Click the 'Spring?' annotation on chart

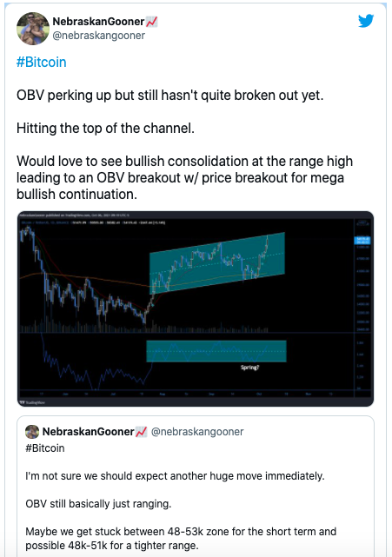249,368
